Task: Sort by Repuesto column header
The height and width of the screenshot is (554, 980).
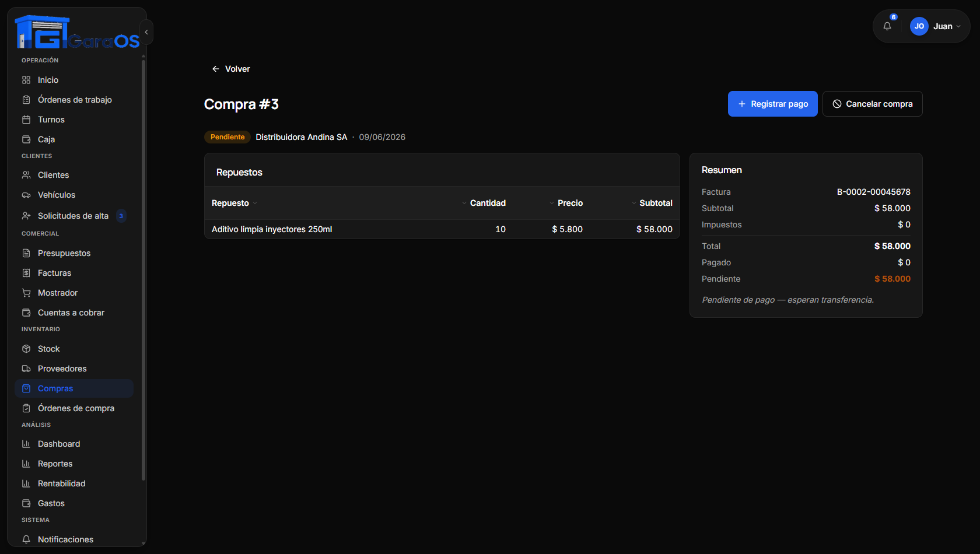Action: tap(234, 203)
